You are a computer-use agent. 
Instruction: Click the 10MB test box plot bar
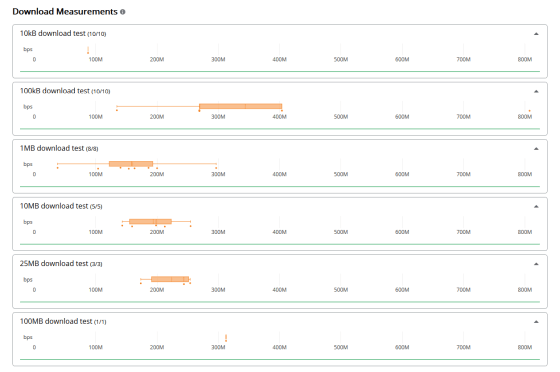pyautogui.click(x=150, y=221)
